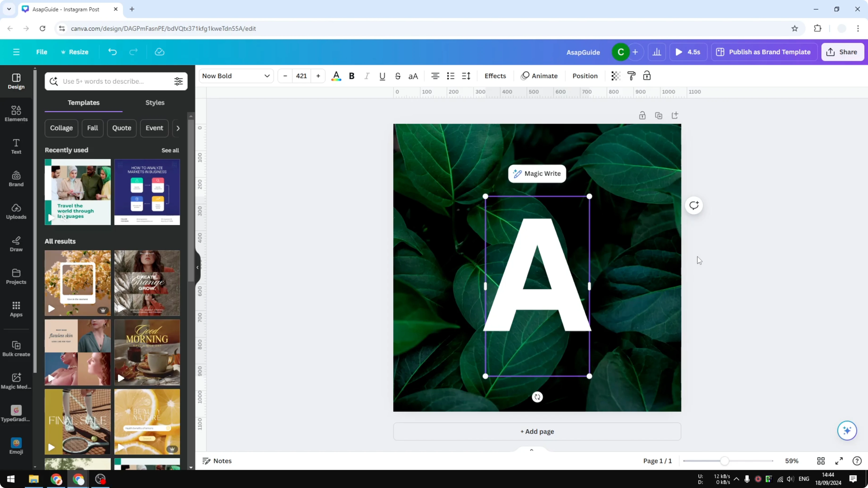Select the Quote category chip
Viewport: 868px width, 488px height.
pos(122,128)
